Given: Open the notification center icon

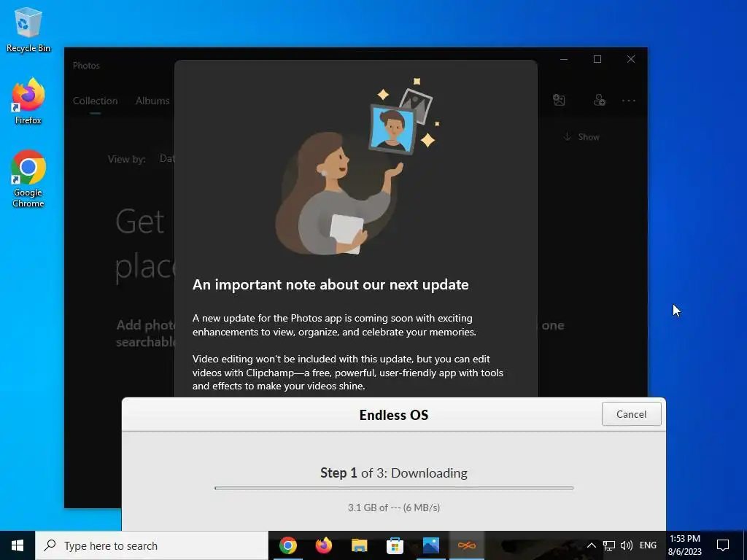Looking at the screenshot, I should tap(723, 545).
